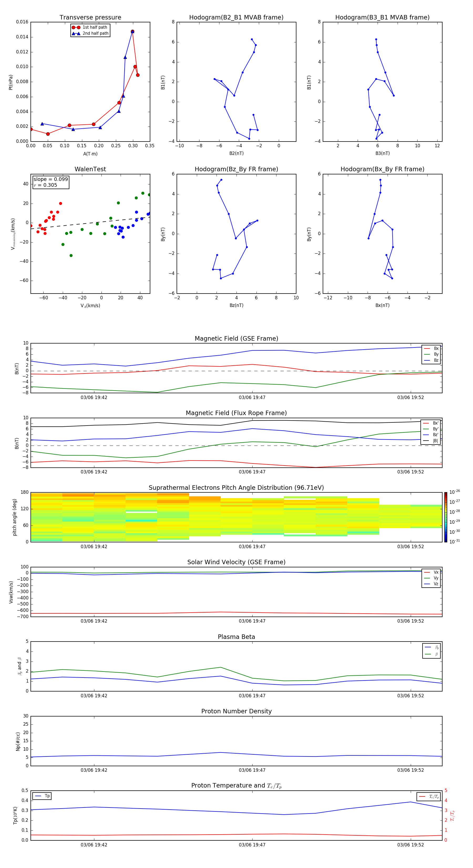Click the 'Proton Number Density' title
This screenshot has width=473, height=868.
236,711
